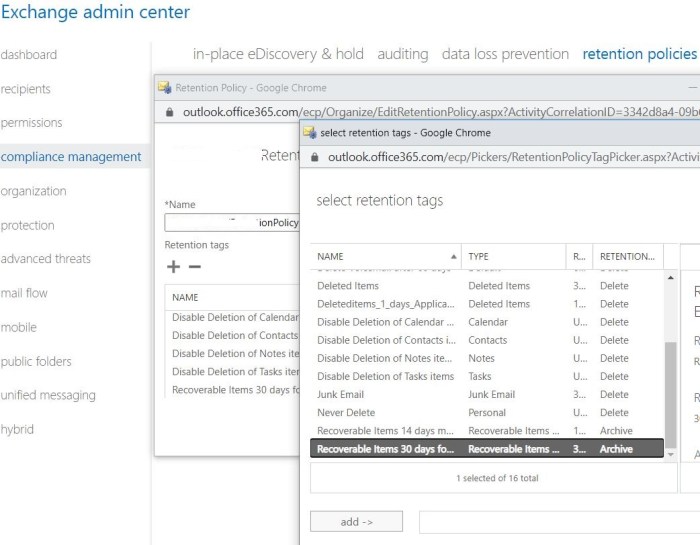The image size is (700, 545).
Task: Open the retention policies tab
Action: point(639,54)
